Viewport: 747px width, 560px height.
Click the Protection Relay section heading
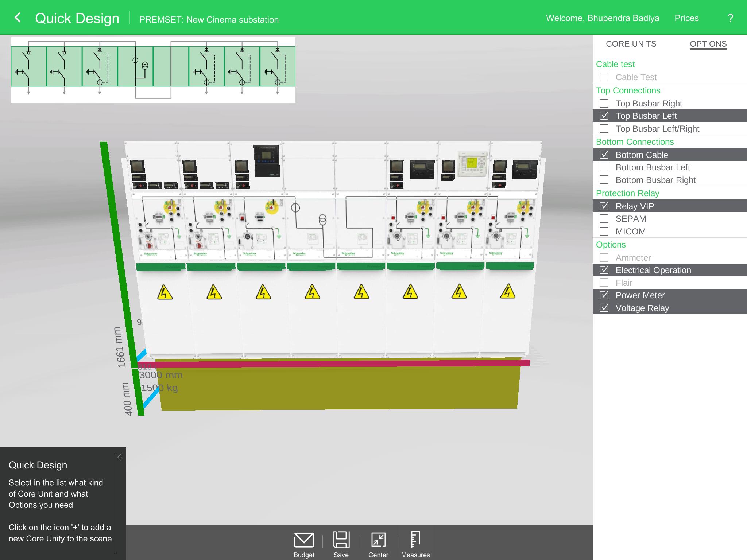click(x=627, y=193)
